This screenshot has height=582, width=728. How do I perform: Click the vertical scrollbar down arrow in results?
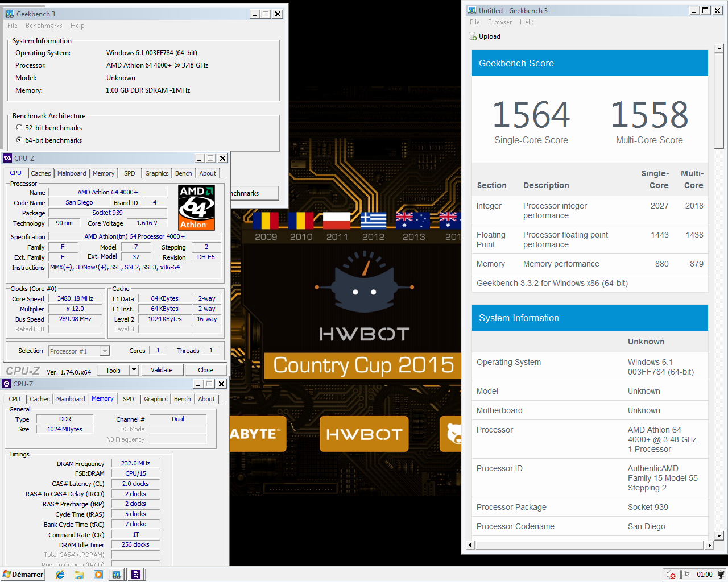719,535
